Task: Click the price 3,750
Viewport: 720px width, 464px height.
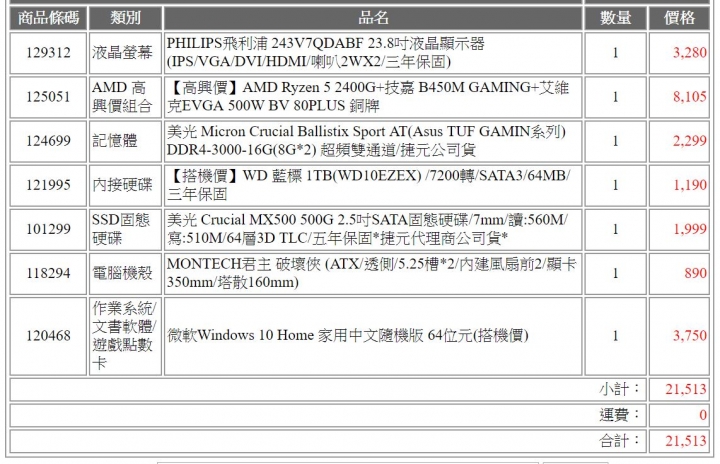Action: coord(690,336)
